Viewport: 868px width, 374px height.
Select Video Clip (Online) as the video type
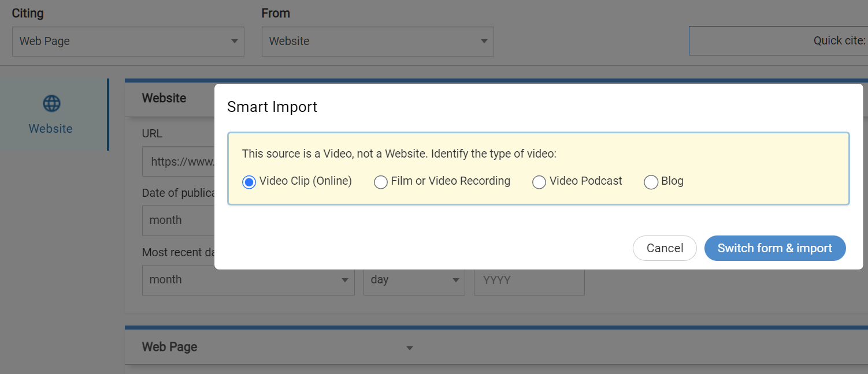coord(248,182)
